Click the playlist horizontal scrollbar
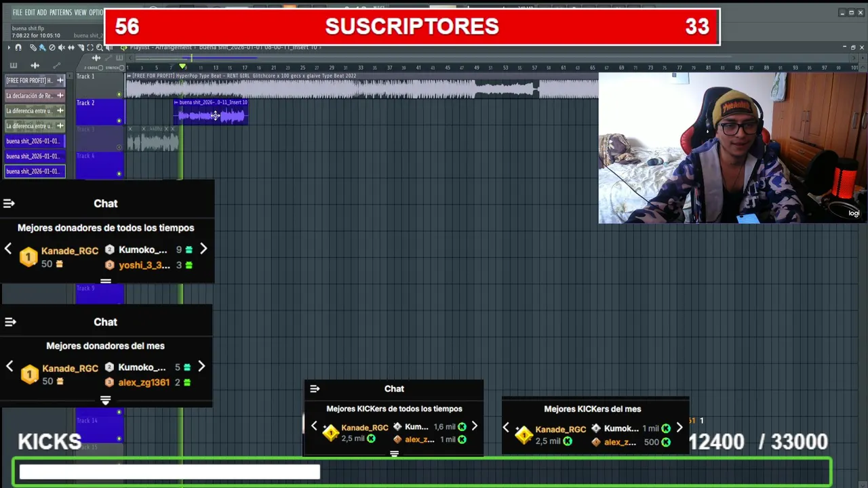Viewport: 868px width, 488px height. pyautogui.click(x=492, y=58)
